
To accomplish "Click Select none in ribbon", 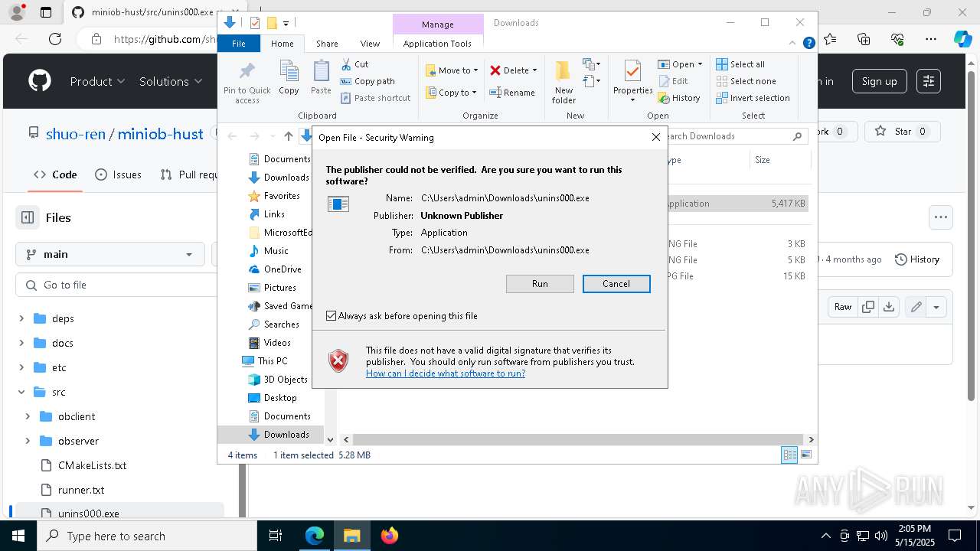I will click(746, 81).
